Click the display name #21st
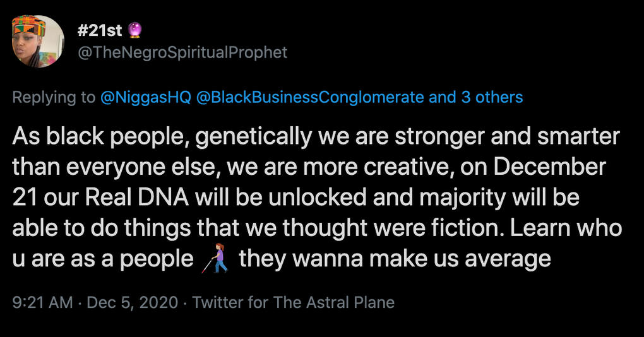Viewport: 644px width, 337px height. (101, 30)
